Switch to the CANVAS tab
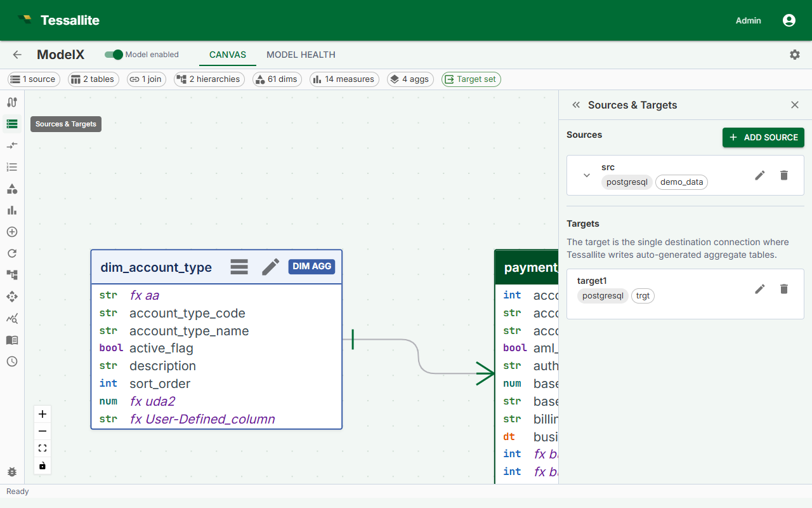This screenshot has width=812, height=508. (228, 55)
